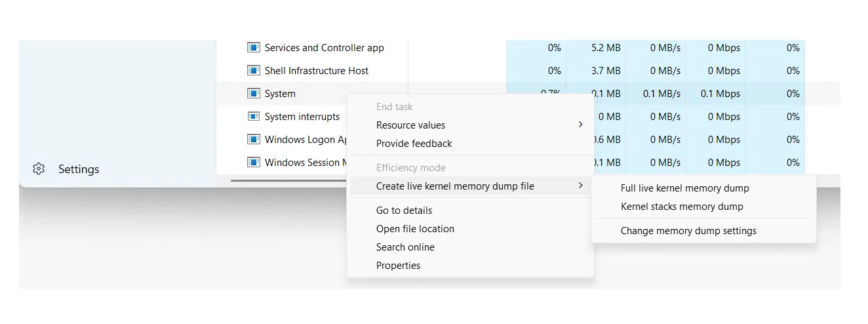Click the System process icon
This screenshot has height=324, width=868.
(254, 94)
